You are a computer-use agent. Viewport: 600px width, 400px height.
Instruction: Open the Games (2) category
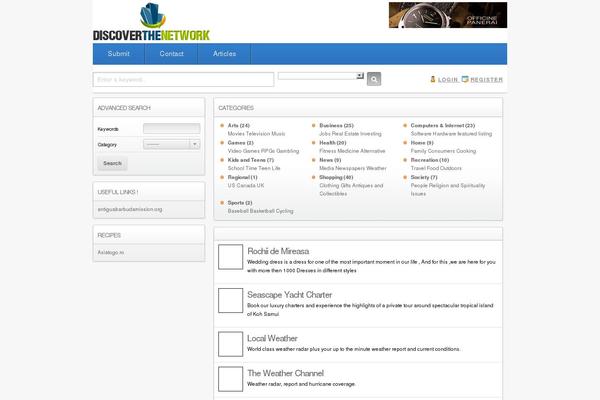[x=240, y=143]
